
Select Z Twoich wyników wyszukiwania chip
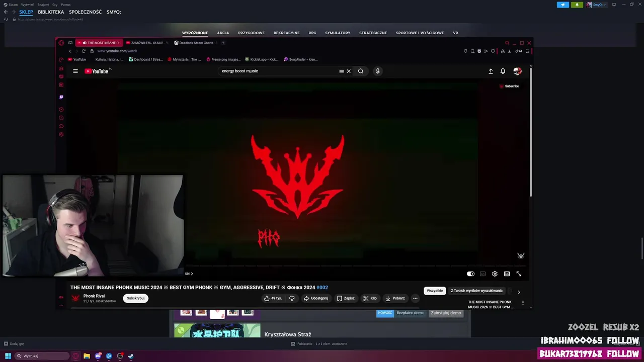coord(476,291)
